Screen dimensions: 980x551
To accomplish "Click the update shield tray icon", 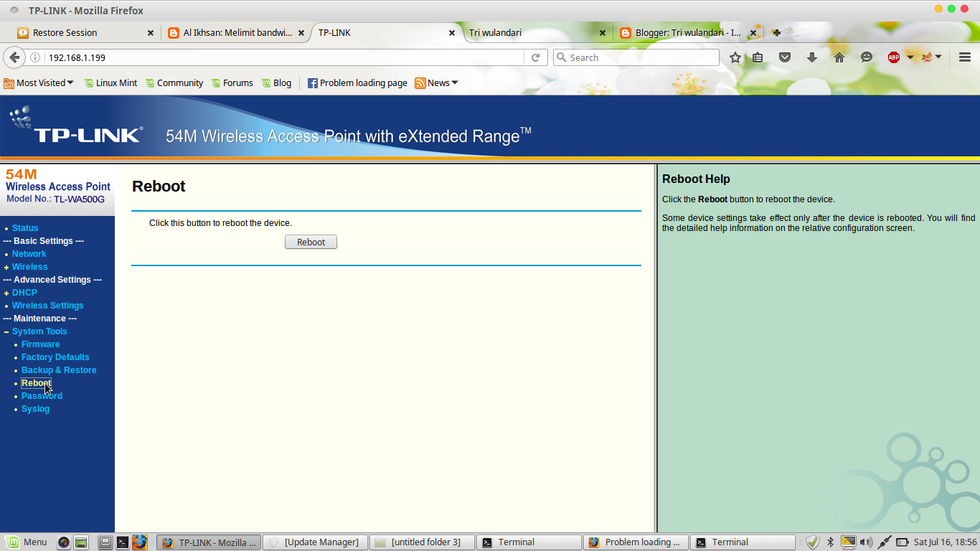I will [x=812, y=542].
